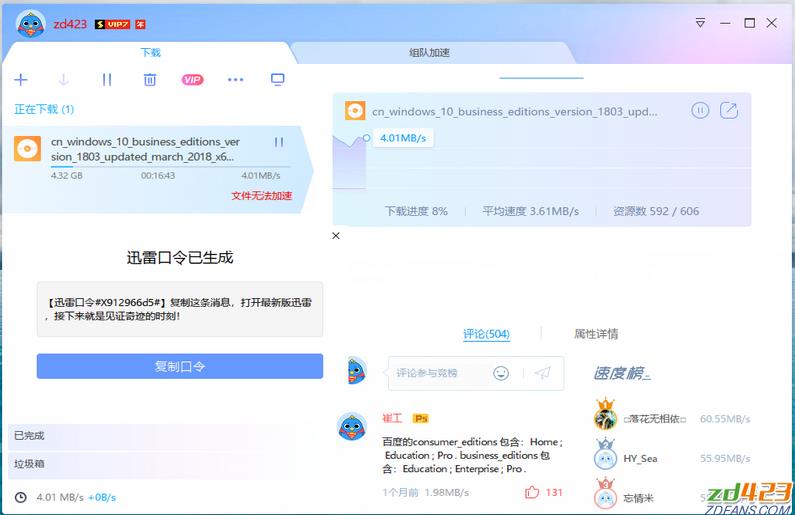Delete selected task with trash icon
795x515 pixels.
(150, 80)
